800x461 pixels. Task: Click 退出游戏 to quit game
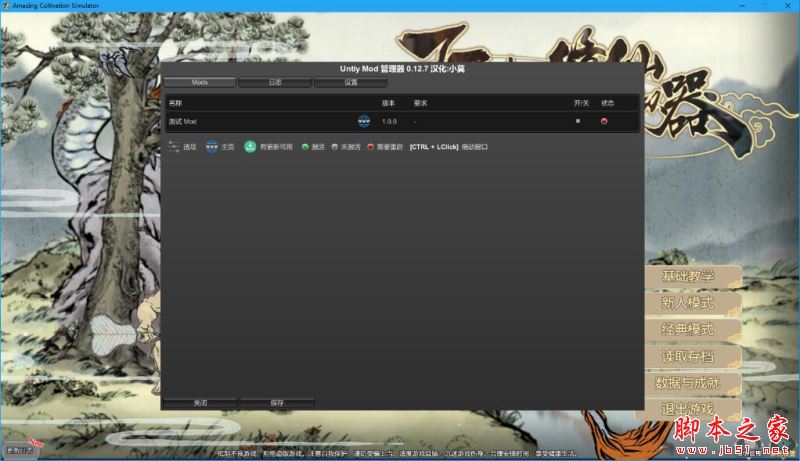pyautogui.click(x=689, y=409)
